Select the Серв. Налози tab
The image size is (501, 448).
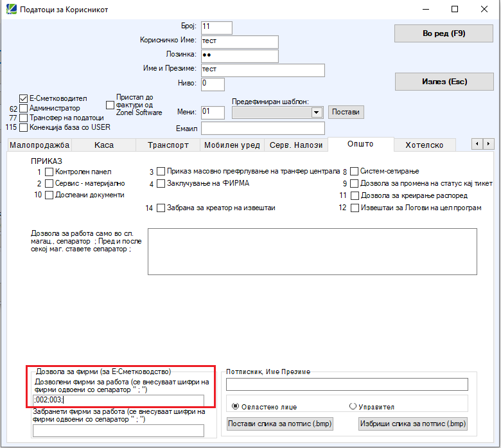pyautogui.click(x=296, y=145)
